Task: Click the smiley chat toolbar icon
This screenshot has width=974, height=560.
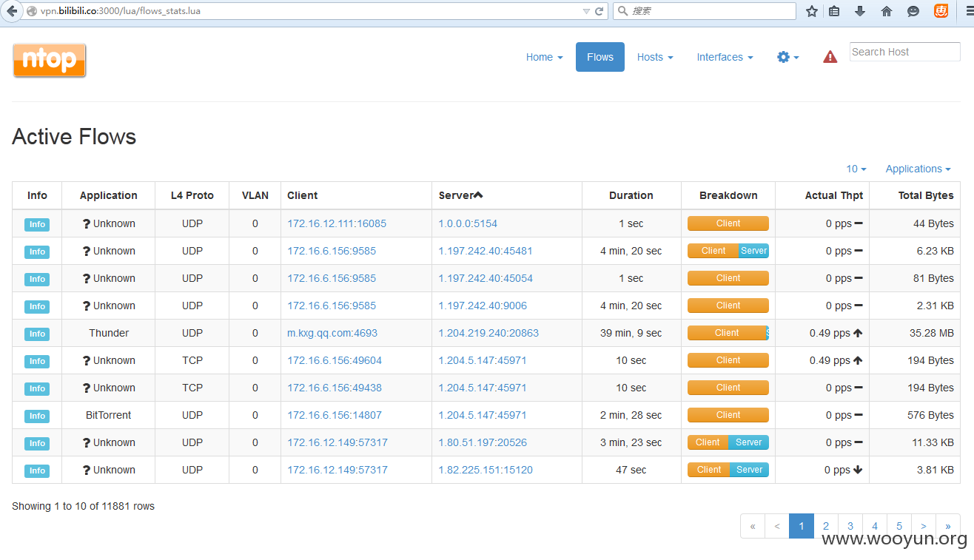Action: click(x=913, y=11)
